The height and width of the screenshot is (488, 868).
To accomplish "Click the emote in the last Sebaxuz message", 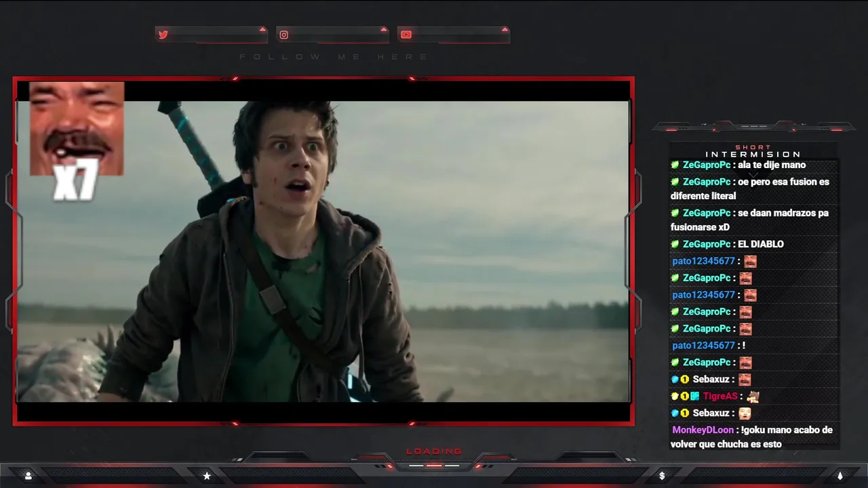I will point(745,413).
